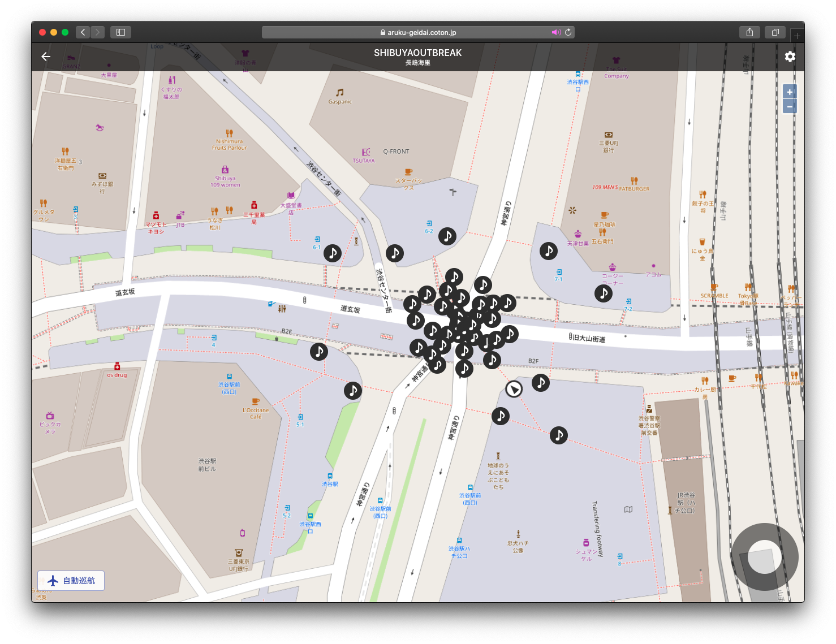Screen dimensions: 836x644
Task: Click the music note beside 天津甘栗
Action: pos(548,250)
